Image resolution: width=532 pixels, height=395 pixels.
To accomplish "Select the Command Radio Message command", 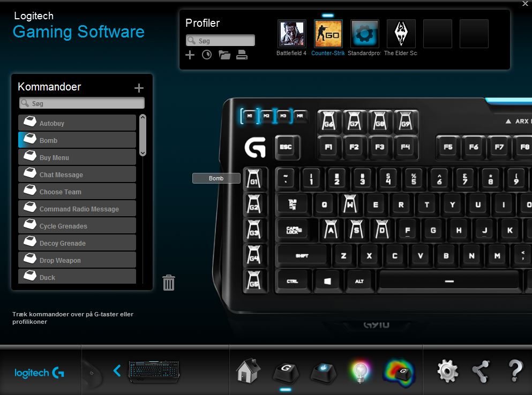I will click(77, 209).
